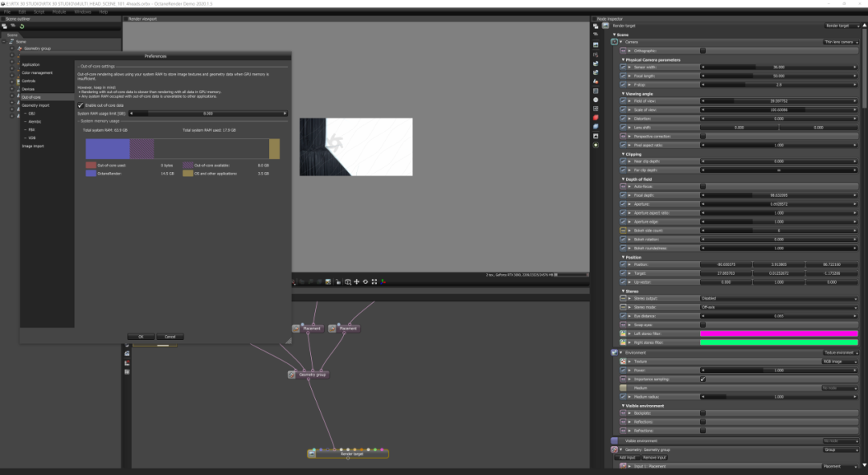The image size is (868, 475).
Task: Click the render target image icon in Node inspector header
Action: point(606,26)
